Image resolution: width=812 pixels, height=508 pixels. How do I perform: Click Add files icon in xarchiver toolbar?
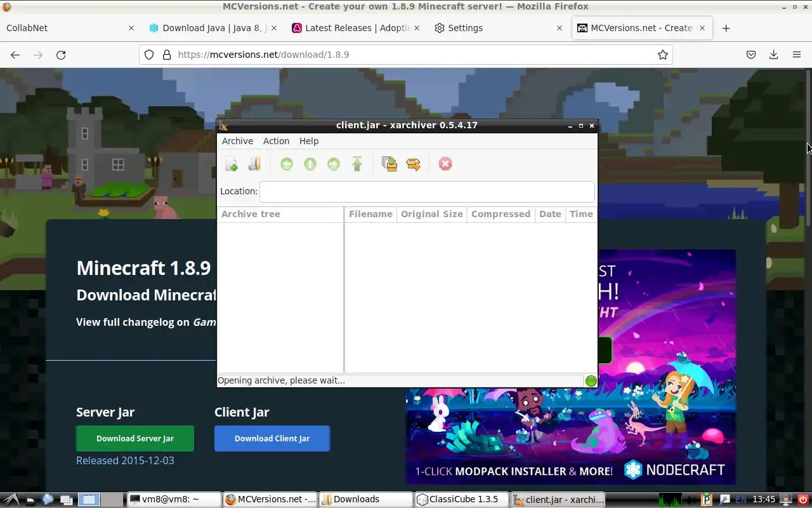click(x=390, y=164)
